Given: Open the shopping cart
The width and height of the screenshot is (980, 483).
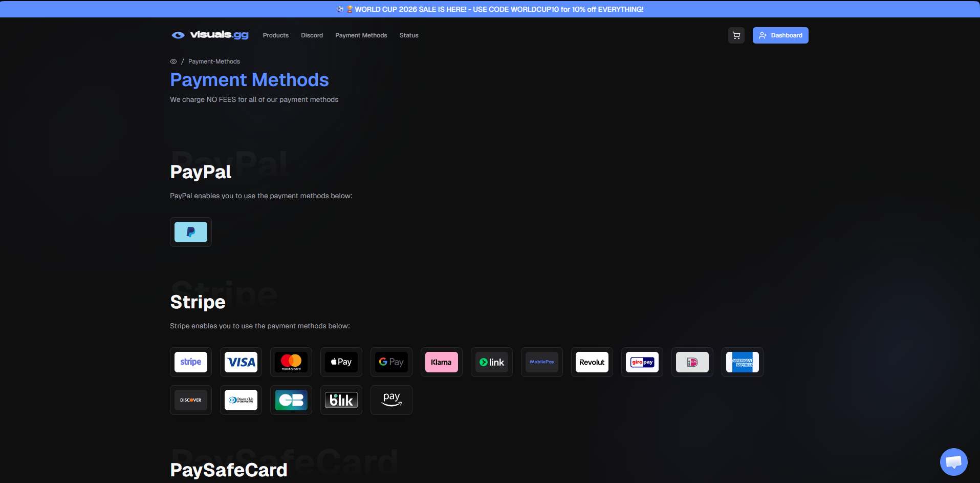Looking at the screenshot, I should pos(736,35).
